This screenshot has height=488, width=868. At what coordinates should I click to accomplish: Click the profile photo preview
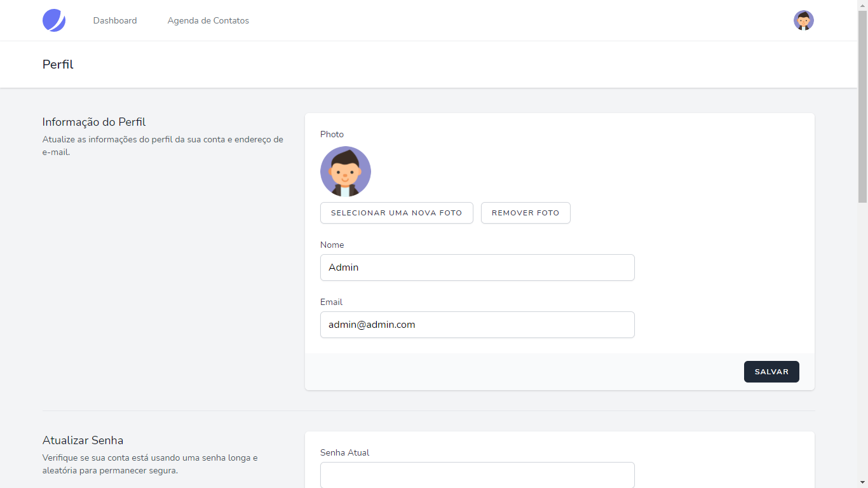(x=346, y=172)
